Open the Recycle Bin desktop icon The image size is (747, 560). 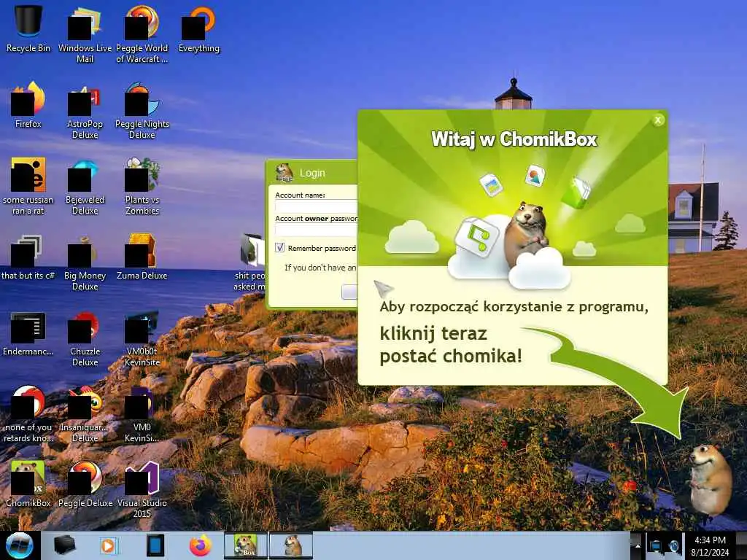click(28, 28)
